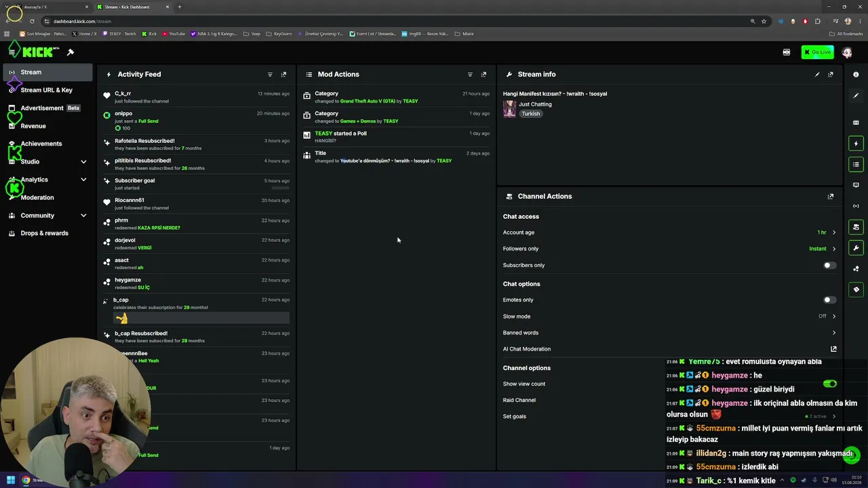Open the YouTube bookmark
The image size is (868, 488).
point(173,34)
